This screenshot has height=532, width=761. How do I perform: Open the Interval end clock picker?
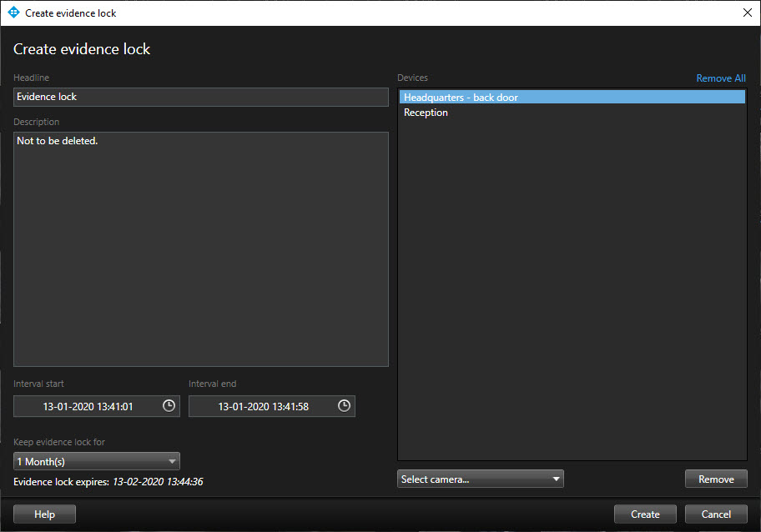(x=344, y=406)
